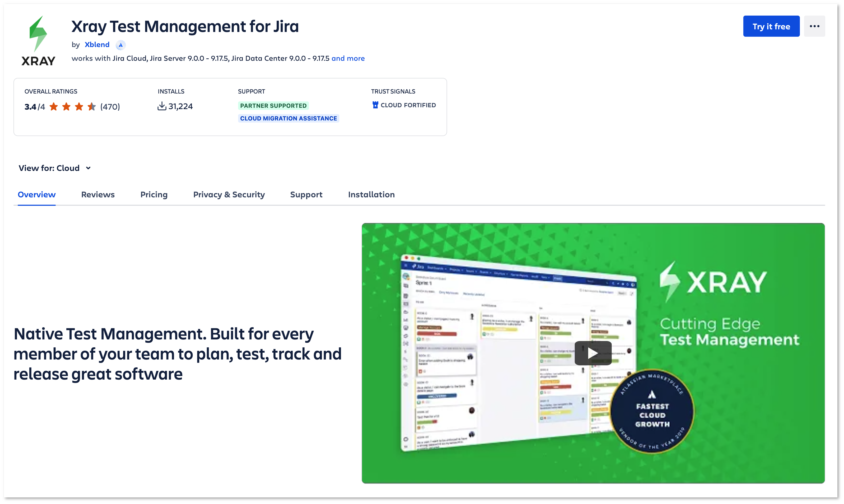Click the Trust Signals label
Screen dimensions: 844x504
tap(393, 91)
